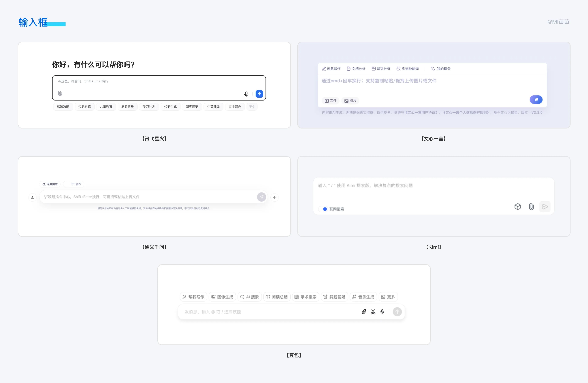The image size is (588, 383).
Task: Click the 深度搜索 chip in 通义千问
Action: pyautogui.click(x=50, y=184)
